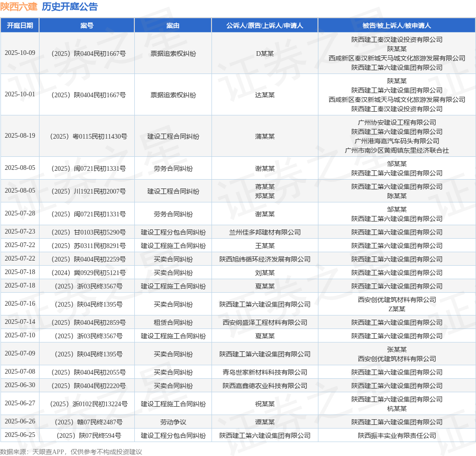
Task: Click plaintiff 祝某某
Action: 264,404
